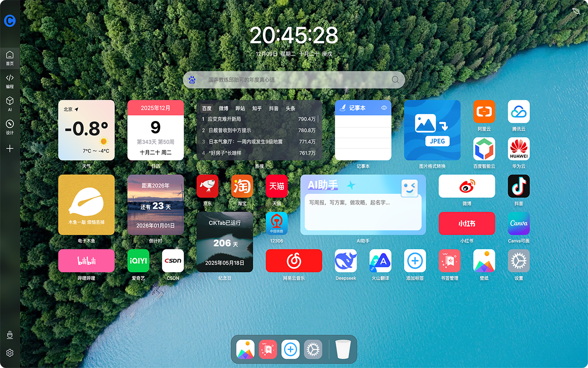
Task: Click the 12306 China Railway icon
Action: (277, 224)
